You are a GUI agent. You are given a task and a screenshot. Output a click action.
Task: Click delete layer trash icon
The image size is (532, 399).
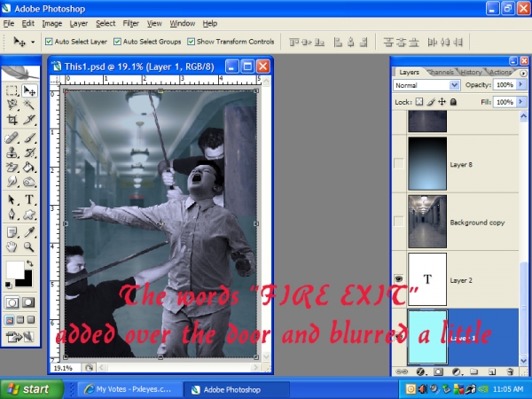pyautogui.click(x=510, y=372)
